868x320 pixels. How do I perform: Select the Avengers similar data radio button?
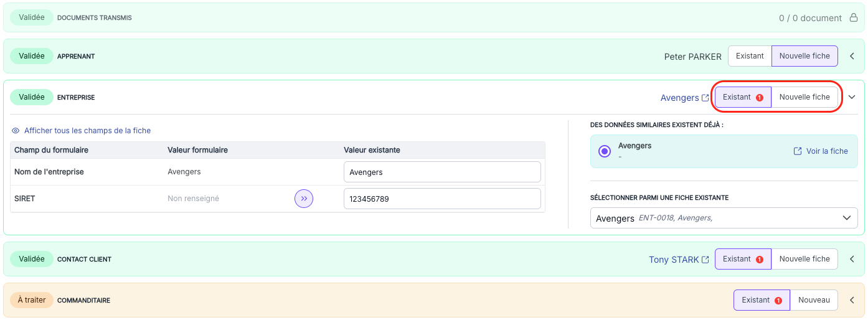605,151
